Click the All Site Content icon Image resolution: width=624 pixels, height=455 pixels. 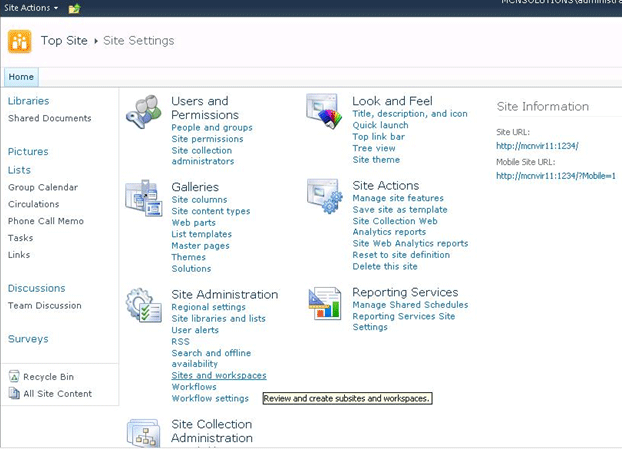(14, 393)
